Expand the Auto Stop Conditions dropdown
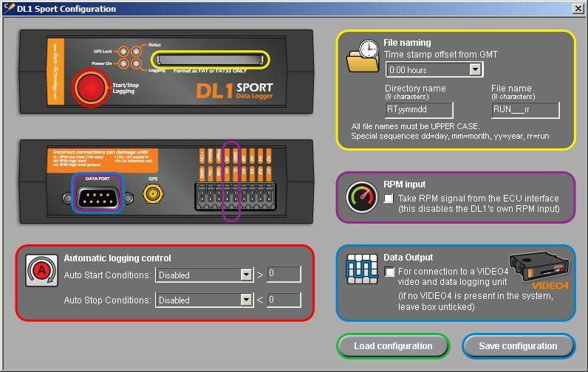The height and width of the screenshot is (372, 588). pyautogui.click(x=246, y=300)
